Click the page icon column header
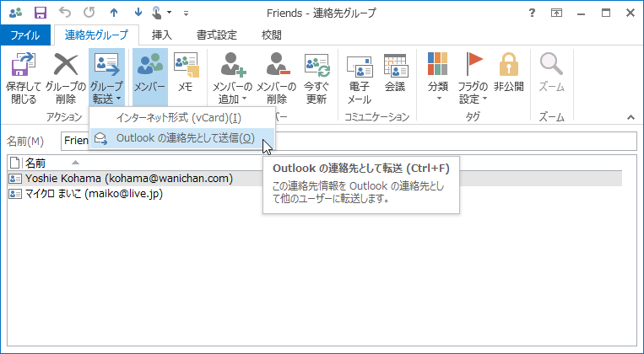This screenshot has width=644, height=354. (x=15, y=164)
